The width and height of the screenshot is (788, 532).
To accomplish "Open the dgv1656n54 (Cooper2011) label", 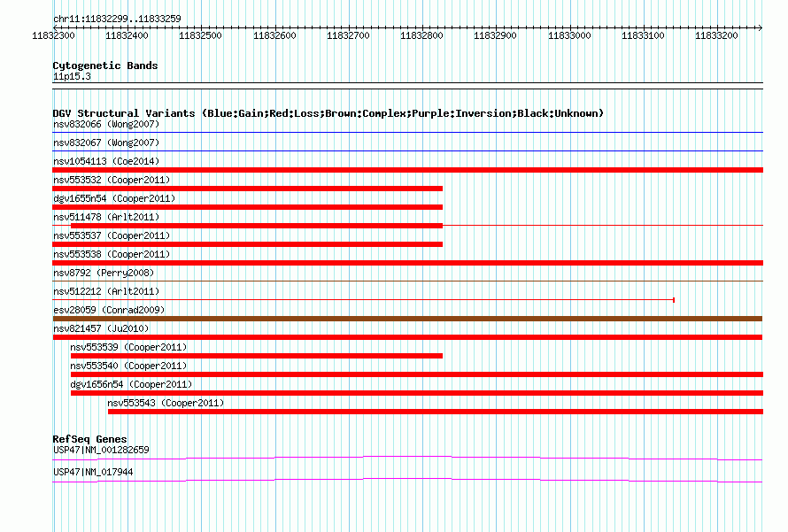I will click(x=131, y=384).
